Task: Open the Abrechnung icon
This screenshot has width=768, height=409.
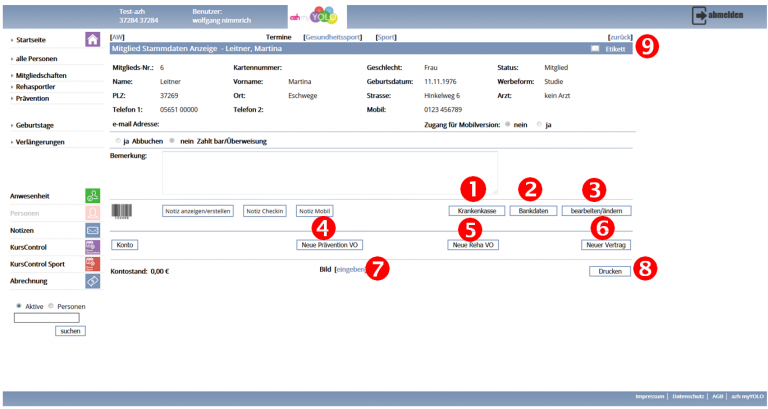Action: (92, 282)
